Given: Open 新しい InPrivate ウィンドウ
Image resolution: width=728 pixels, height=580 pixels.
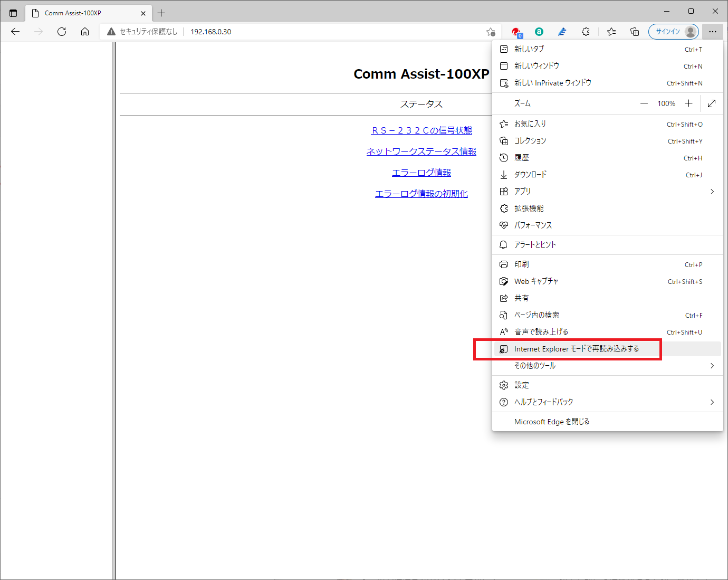Looking at the screenshot, I should 607,83.
